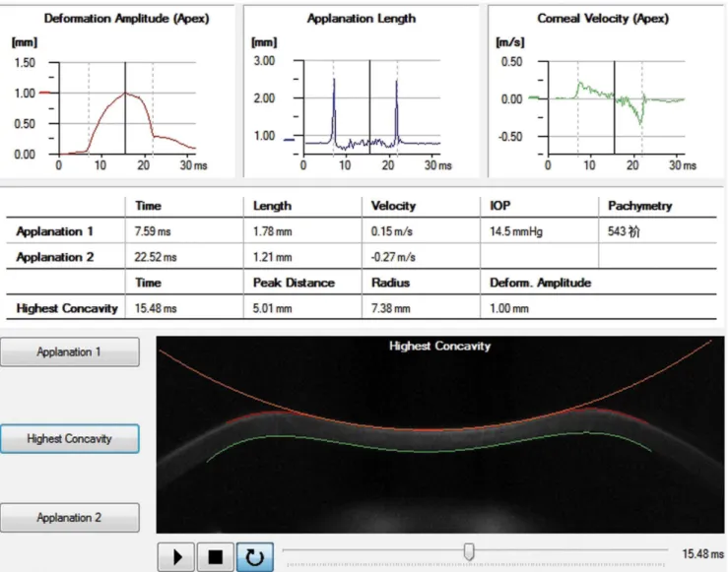The image size is (728, 572).
Task: Click the IOP column header
Action: (500, 206)
